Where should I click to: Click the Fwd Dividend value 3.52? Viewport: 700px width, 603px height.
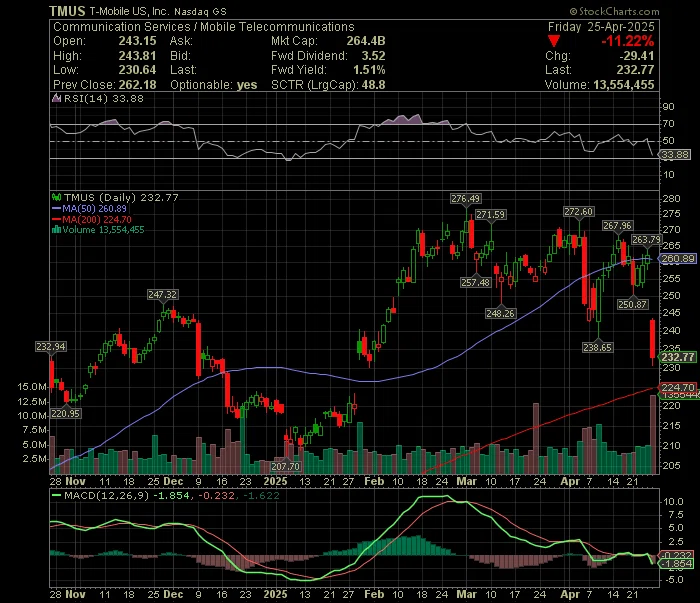373,56
